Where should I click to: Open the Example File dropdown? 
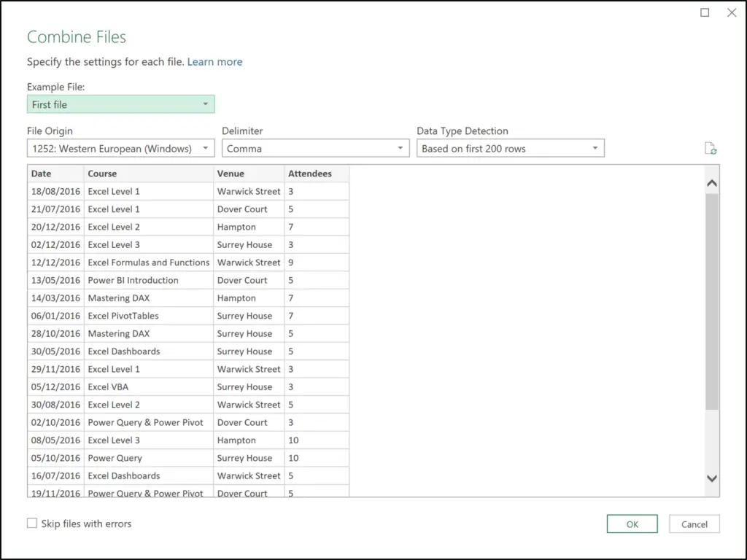[206, 104]
